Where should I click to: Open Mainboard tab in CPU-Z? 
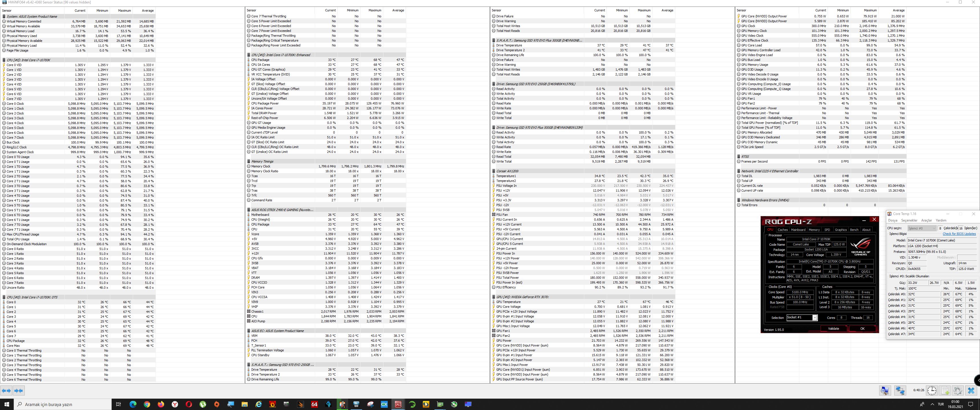click(x=798, y=230)
